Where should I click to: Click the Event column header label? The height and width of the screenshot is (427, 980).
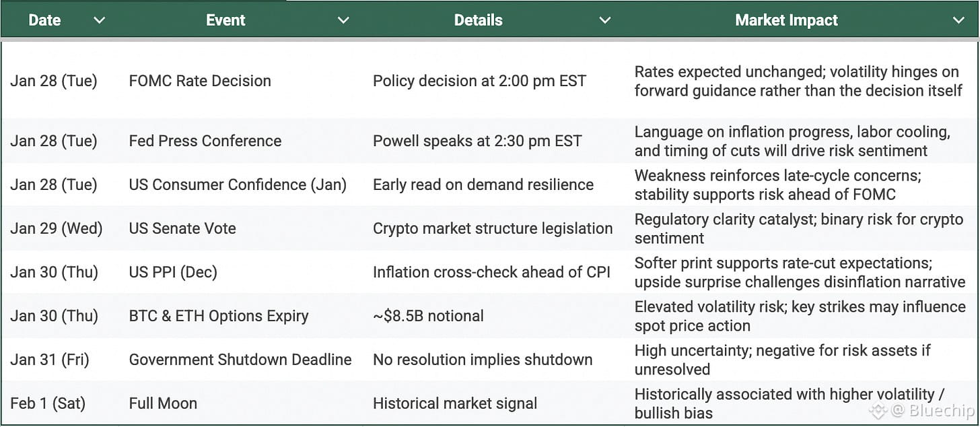225,20
